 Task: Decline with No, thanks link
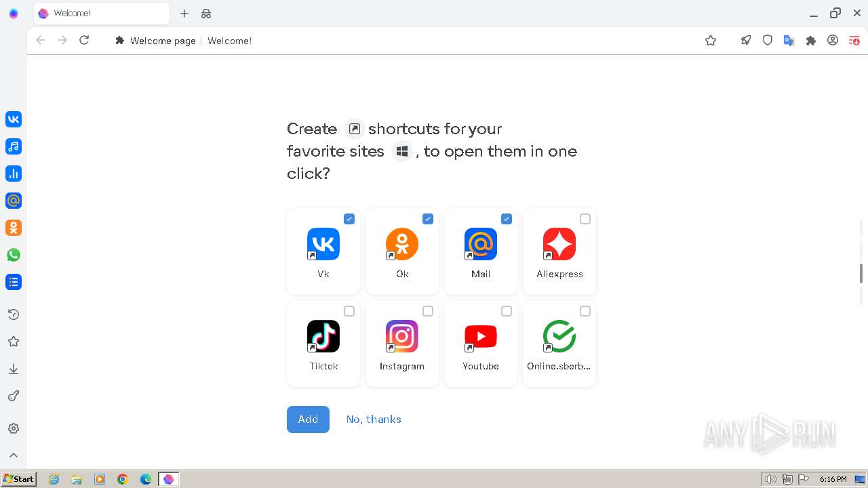[374, 420]
